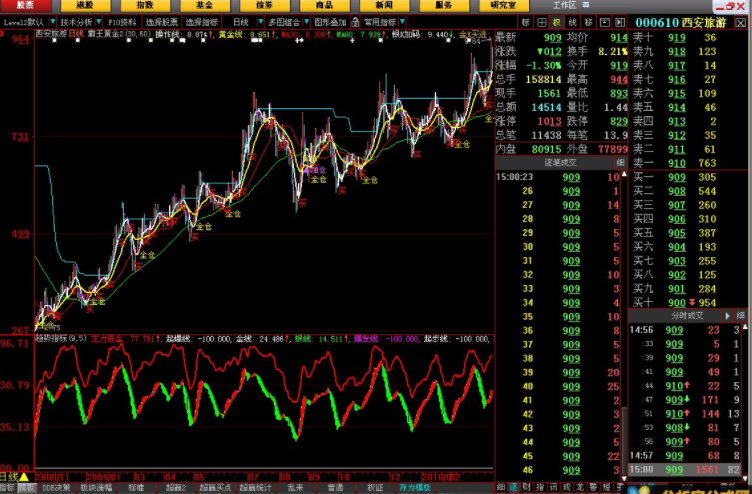Click the 存为模板 button at the bottom

pos(415,488)
